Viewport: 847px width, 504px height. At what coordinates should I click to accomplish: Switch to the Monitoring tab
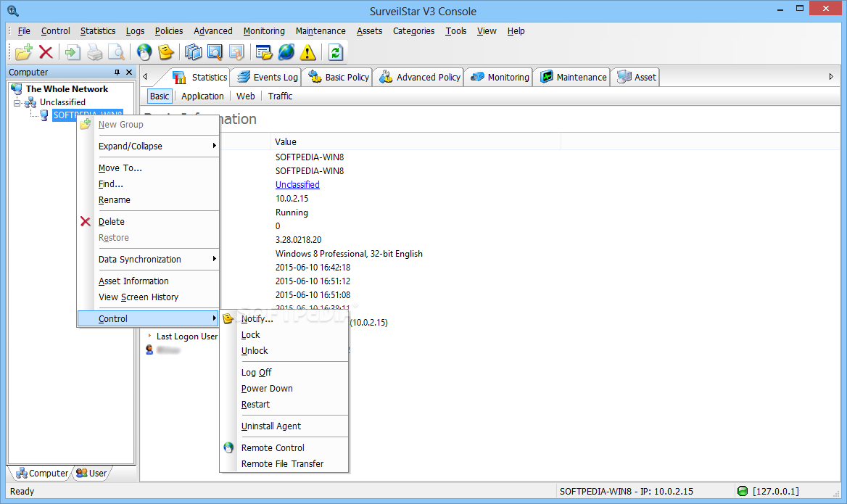[x=500, y=78]
